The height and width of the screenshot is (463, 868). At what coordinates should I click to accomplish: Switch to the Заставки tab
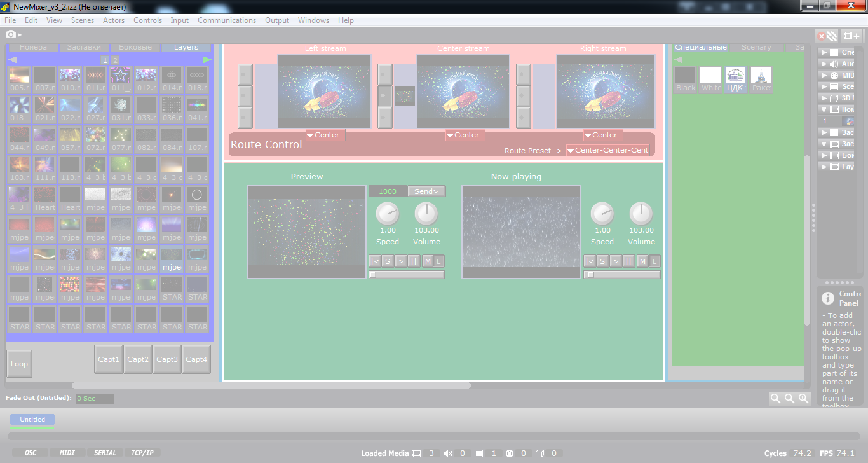[x=84, y=48]
